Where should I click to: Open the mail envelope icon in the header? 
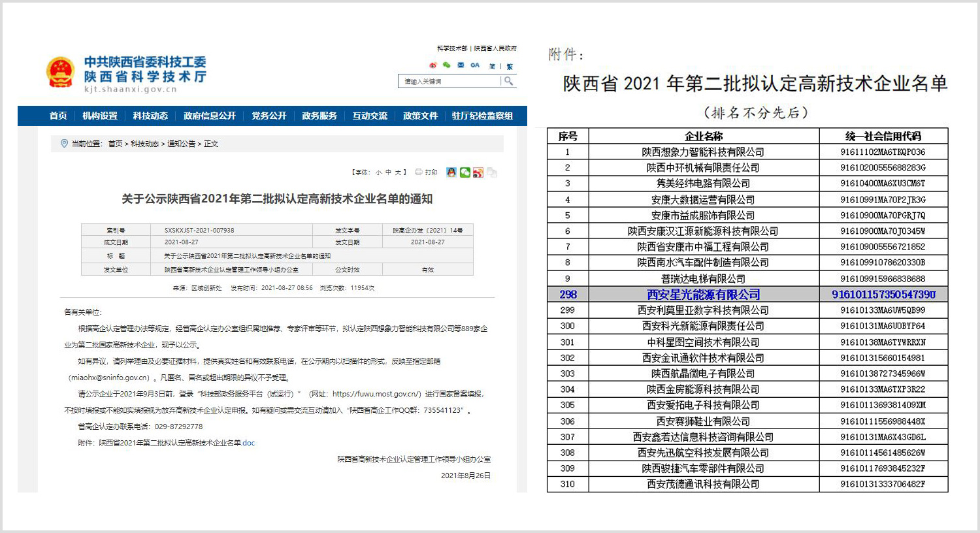pos(461,65)
